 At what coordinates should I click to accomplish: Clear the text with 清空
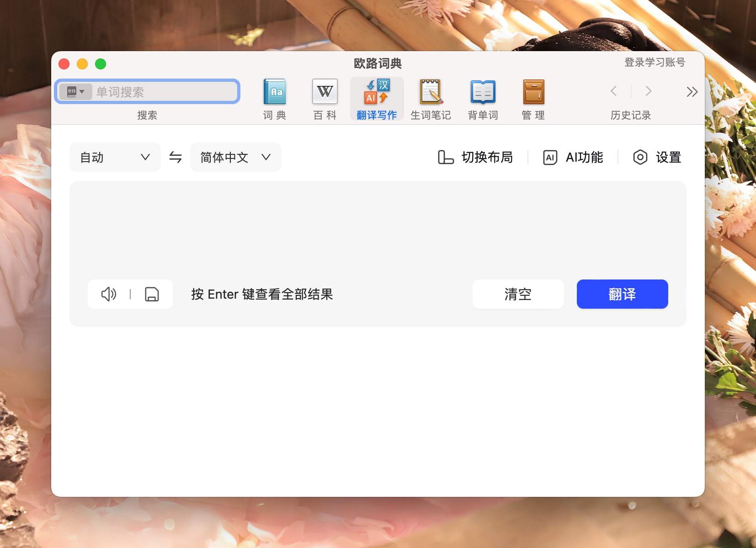[x=518, y=294]
